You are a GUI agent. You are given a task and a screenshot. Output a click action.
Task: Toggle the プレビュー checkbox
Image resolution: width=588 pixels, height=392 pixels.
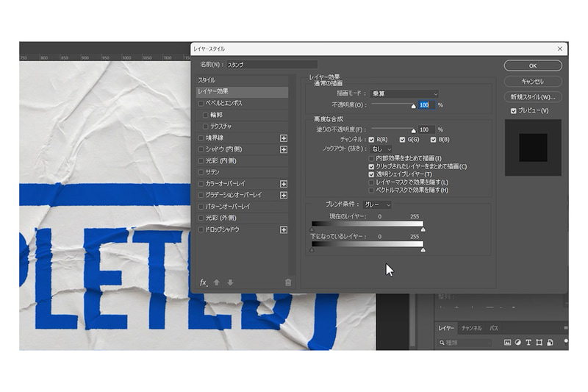coord(513,110)
